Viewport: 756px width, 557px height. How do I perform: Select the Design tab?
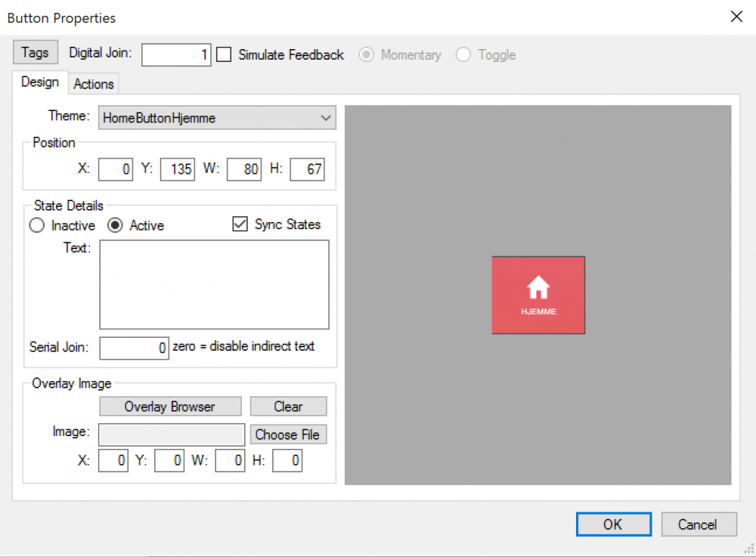pos(40,82)
